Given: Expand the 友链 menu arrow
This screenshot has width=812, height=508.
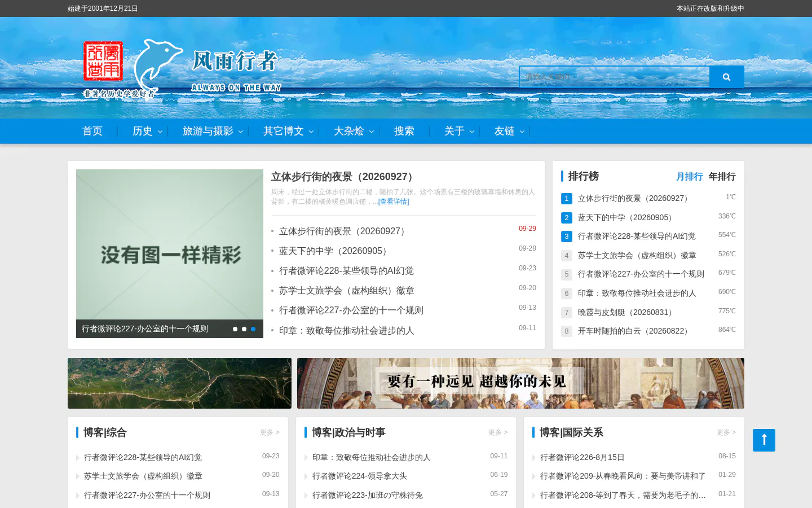Looking at the screenshot, I should (x=522, y=132).
